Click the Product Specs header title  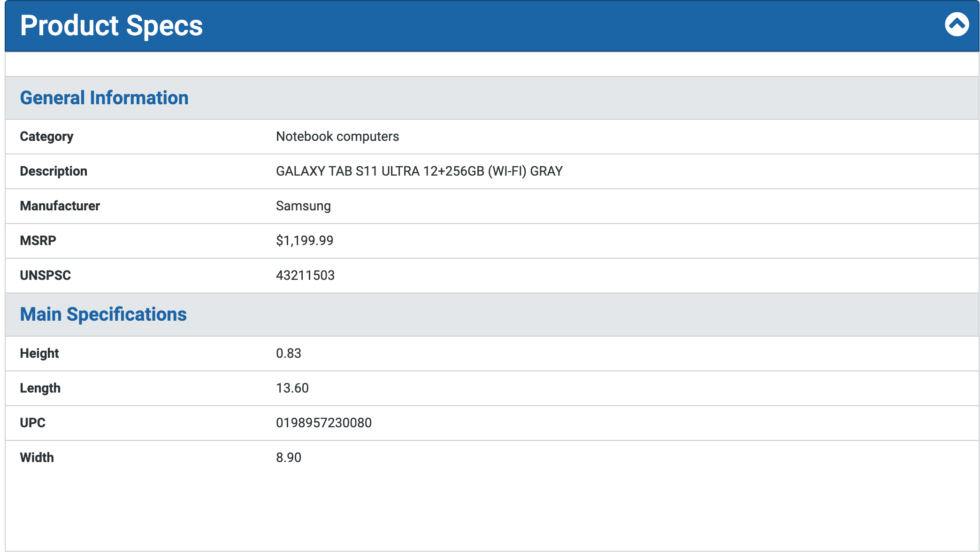point(111,26)
